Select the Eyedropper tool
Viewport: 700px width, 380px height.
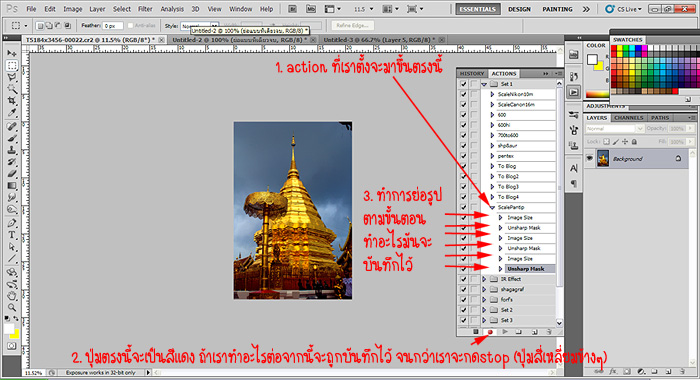(12, 113)
